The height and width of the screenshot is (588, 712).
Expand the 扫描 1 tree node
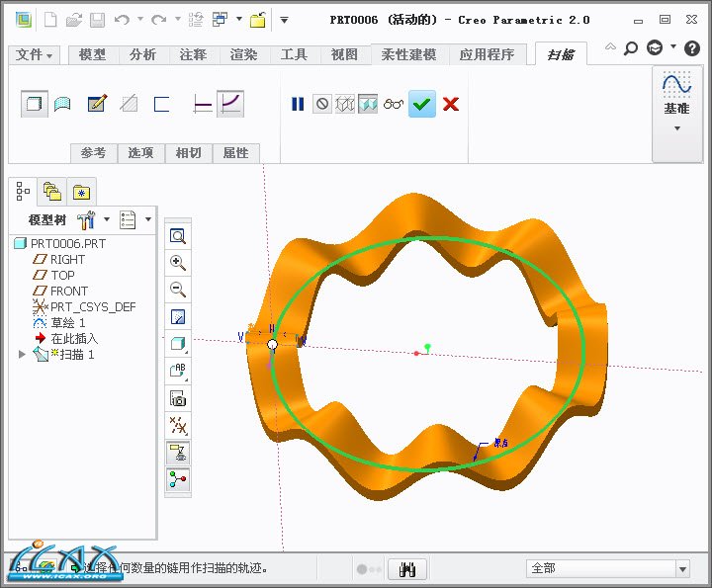pyautogui.click(x=23, y=354)
